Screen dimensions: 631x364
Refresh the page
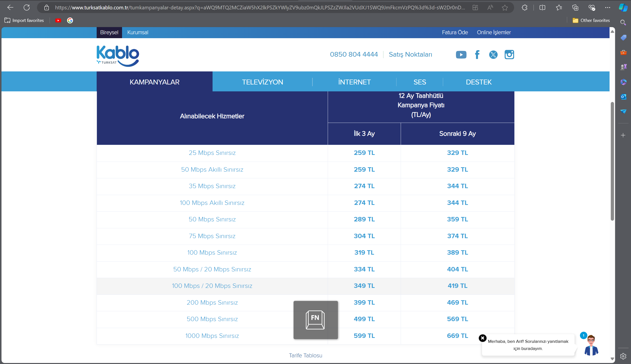click(x=27, y=7)
